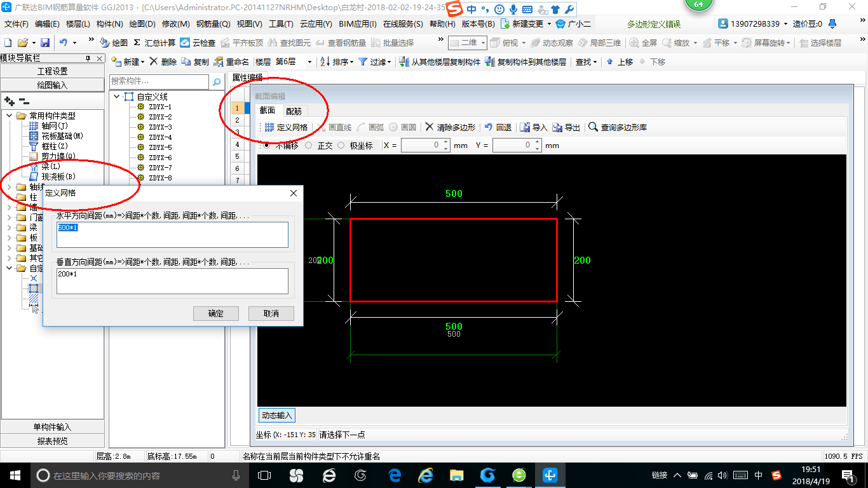The width and height of the screenshot is (868, 488).
Task: Click the vertical spacing field containing 200*1
Action: point(172,281)
